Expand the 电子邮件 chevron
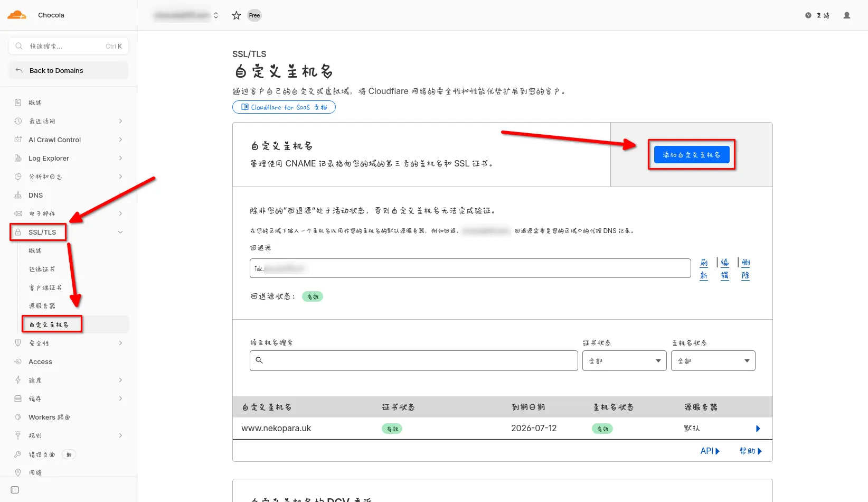 click(x=120, y=213)
